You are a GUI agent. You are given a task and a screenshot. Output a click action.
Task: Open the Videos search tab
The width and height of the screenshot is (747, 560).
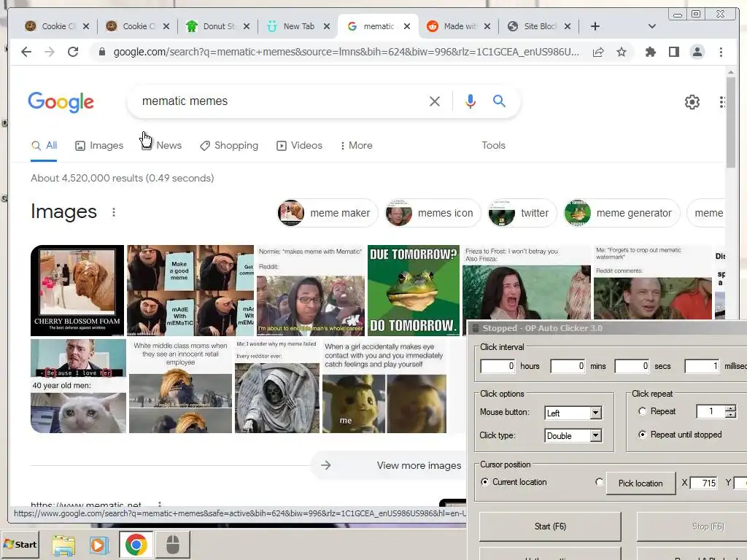pyautogui.click(x=300, y=145)
